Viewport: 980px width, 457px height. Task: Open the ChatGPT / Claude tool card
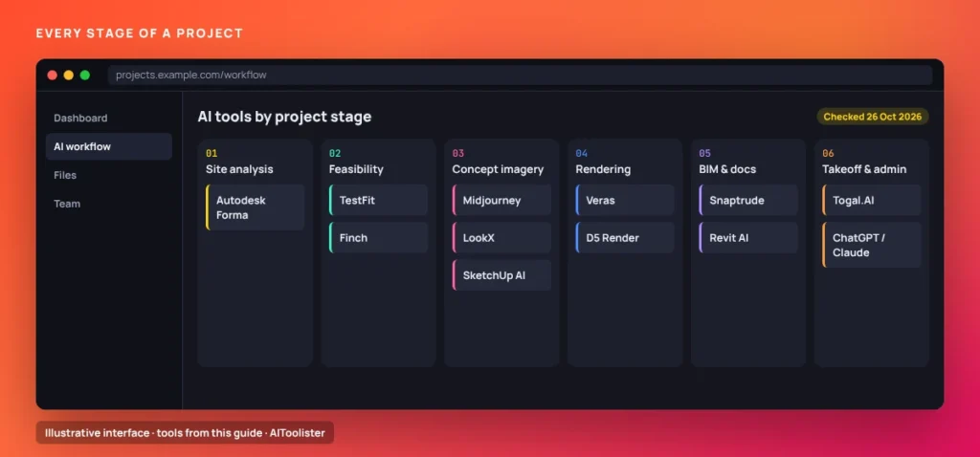[x=871, y=245]
